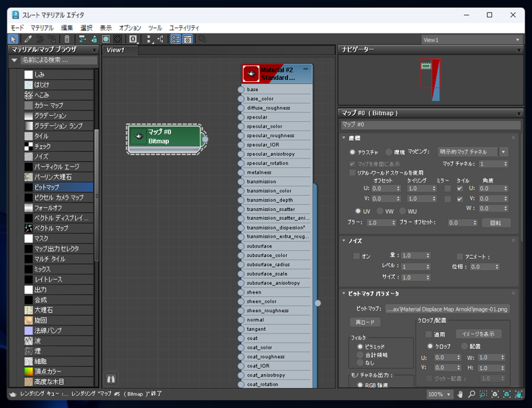Click the Material ID Channel icon
This screenshot has height=408, width=532.
(x=133, y=39)
